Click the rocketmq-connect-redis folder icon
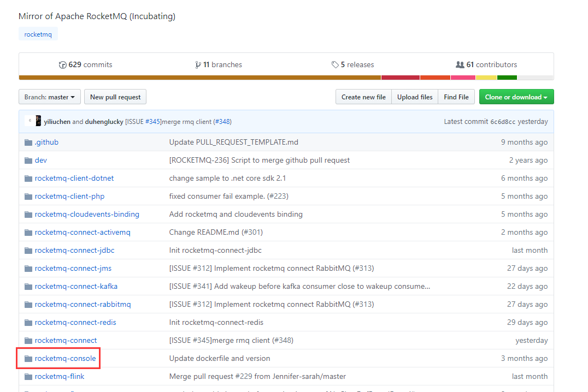This screenshot has width=588, height=392. (28, 322)
